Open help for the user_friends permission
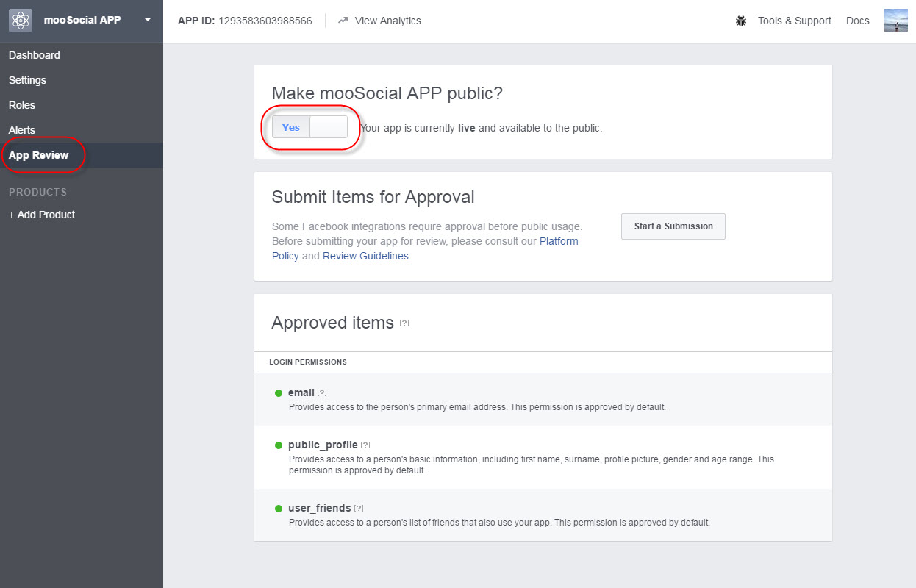Image resolution: width=916 pixels, height=588 pixels. pyautogui.click(x=358, y=508)
